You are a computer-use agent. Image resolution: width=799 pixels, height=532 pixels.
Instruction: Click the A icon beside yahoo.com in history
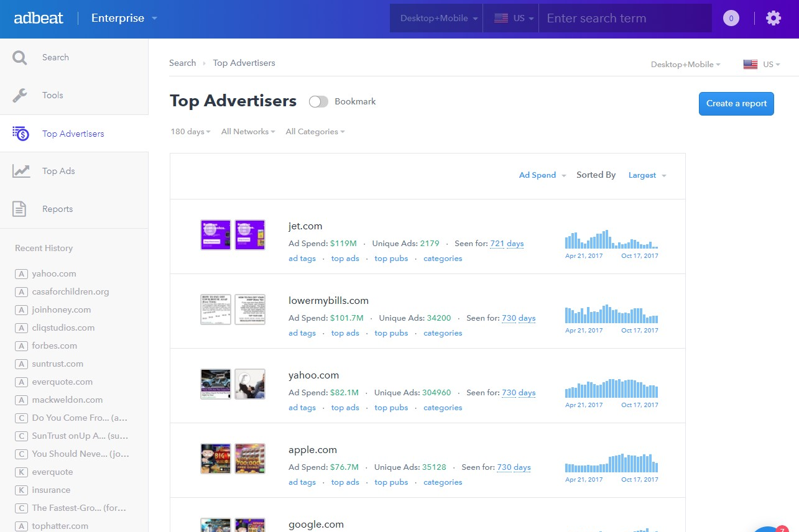21,274
